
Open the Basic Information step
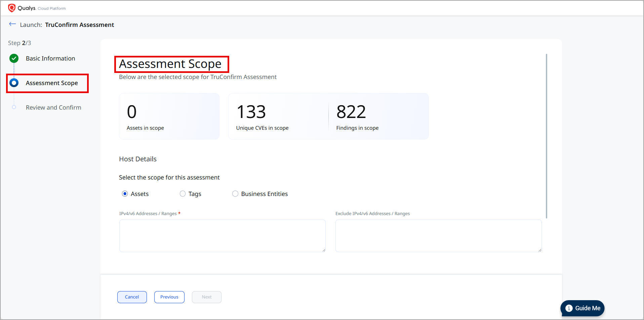pyautogui.click(x=50, y=58)
